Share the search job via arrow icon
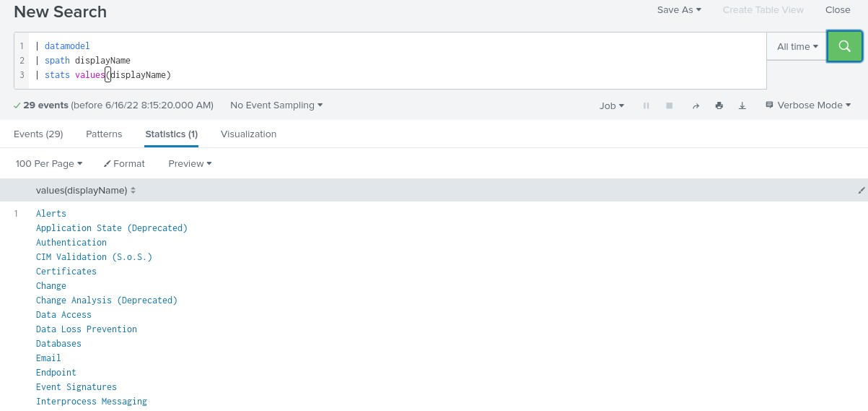Image resolution: width=868 pixels, height=411 pixels. coord(696,105)
